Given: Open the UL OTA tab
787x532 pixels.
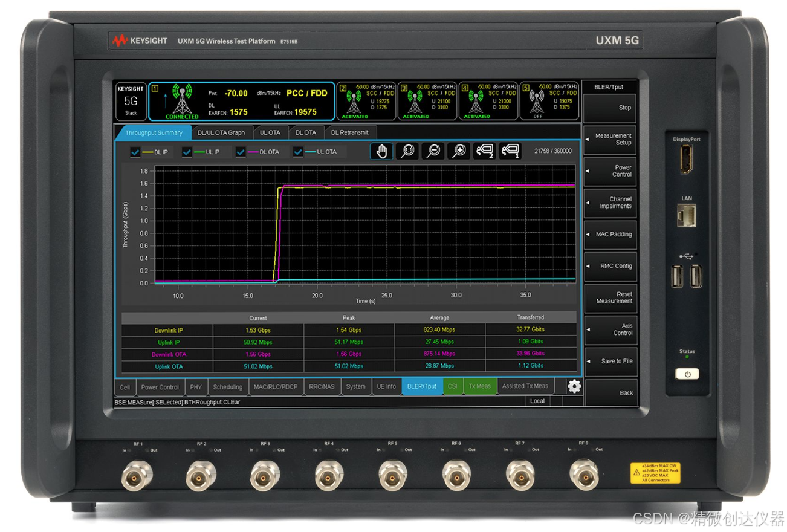Looking at the screenshot, I should click(x=270, y=132).
